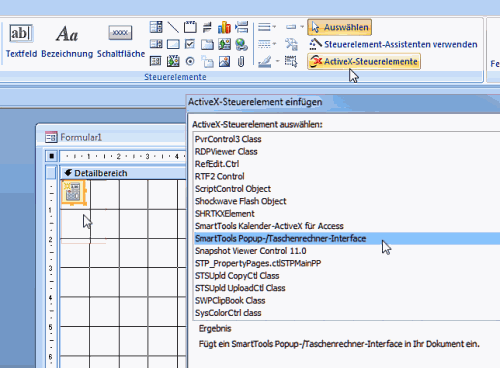This screenshot has height=368, width=500.
Task: Click the Auswählen button
Action: click(x=339, y=27)
